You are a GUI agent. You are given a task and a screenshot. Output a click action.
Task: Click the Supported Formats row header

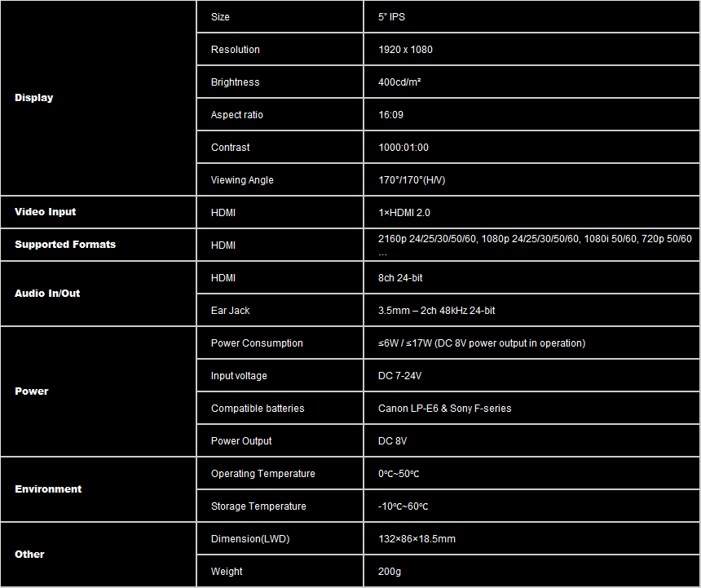coord(65,245)
